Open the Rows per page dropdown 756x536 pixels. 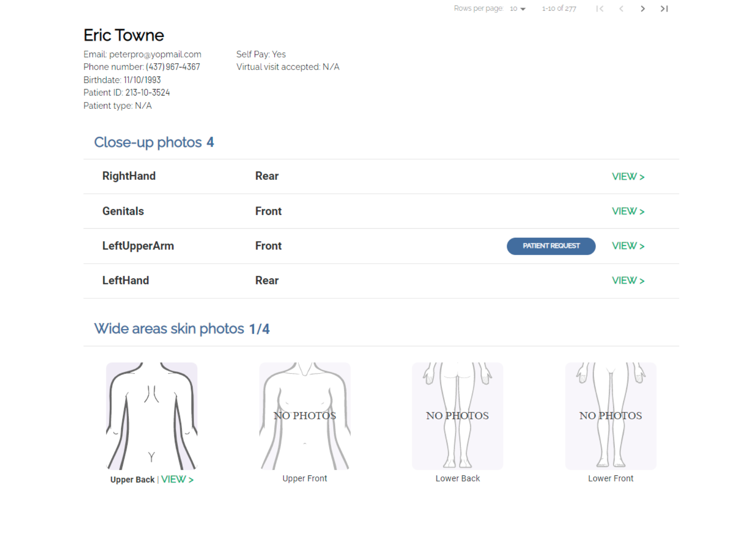pyautogui.click(x=517, y=8)
